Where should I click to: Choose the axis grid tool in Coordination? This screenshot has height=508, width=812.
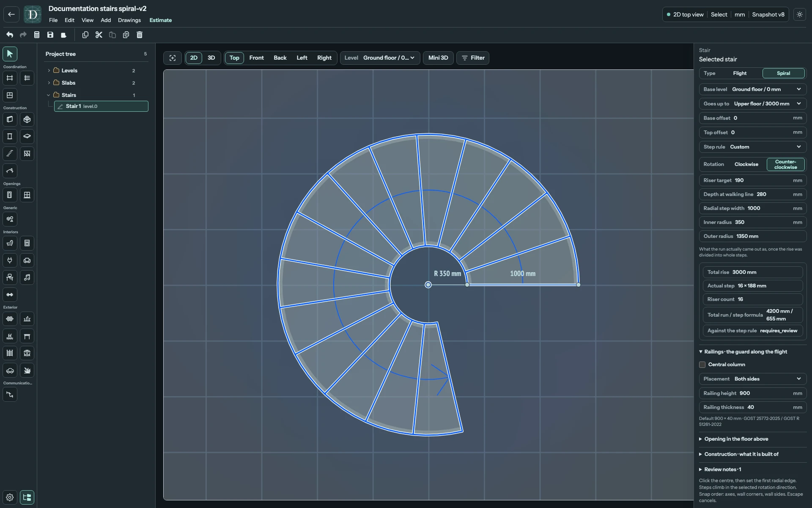coord(10,78)
